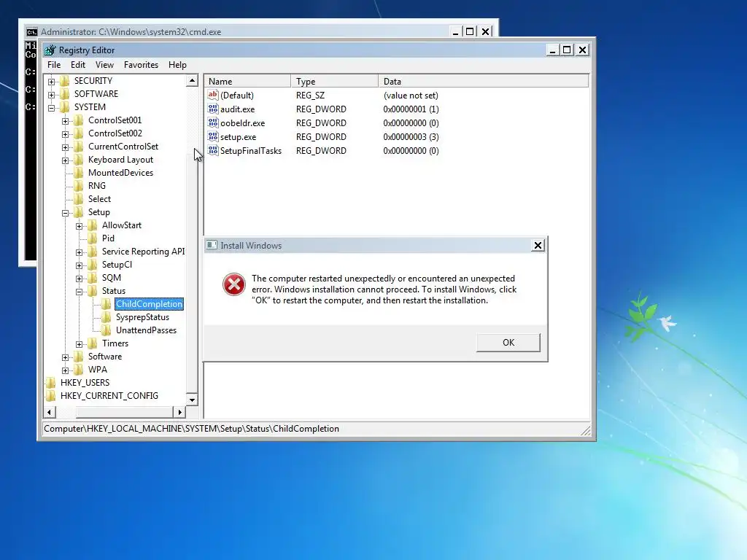Click the status bar registry path
The height and width of the screenshot is (560, 747).
point(192,429)
